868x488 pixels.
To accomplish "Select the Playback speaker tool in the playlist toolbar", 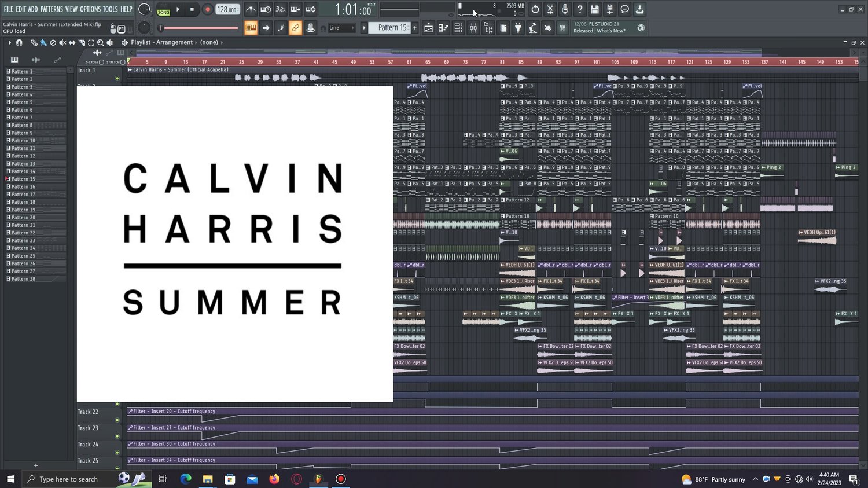I will (x=110, y=43).
